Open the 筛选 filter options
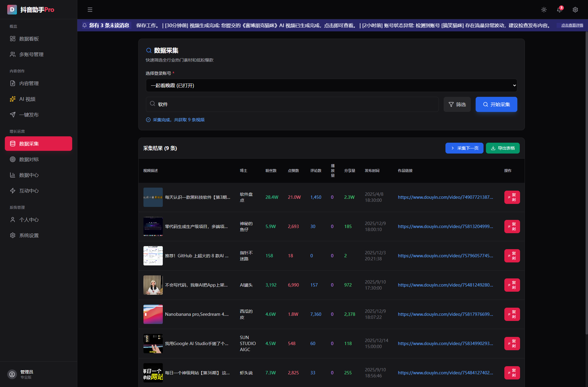588x387 pixels. 457,104
